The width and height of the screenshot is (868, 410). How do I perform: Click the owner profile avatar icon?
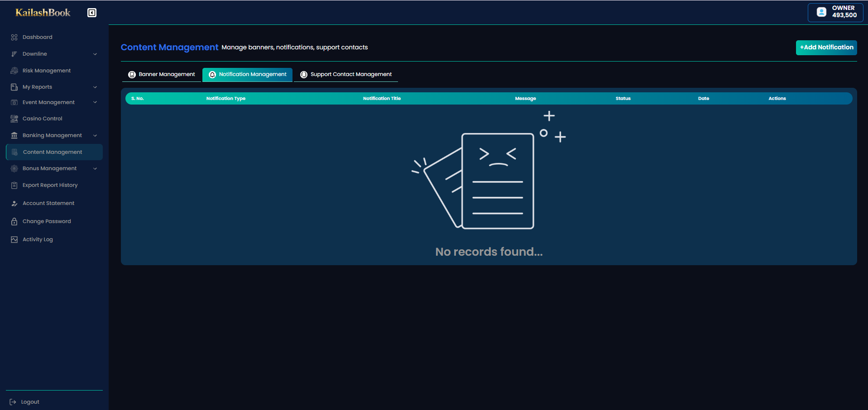point(821,12)
